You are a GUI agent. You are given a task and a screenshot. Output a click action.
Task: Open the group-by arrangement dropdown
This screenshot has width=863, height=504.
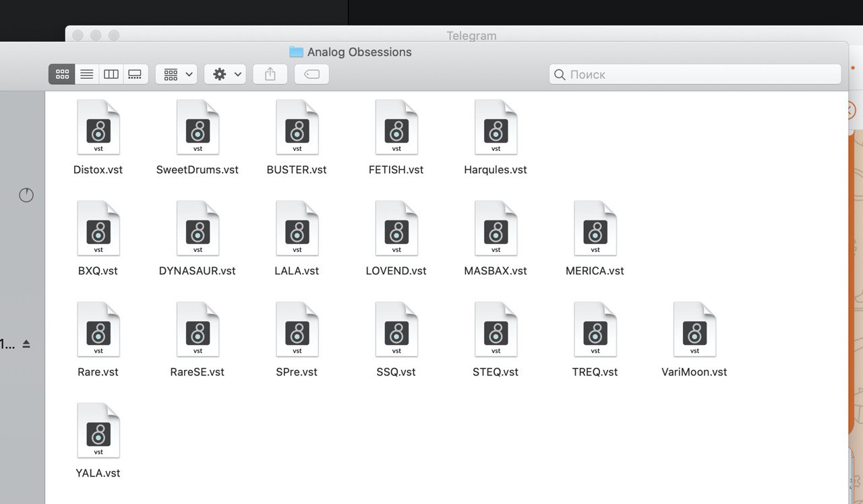[177, 74]
